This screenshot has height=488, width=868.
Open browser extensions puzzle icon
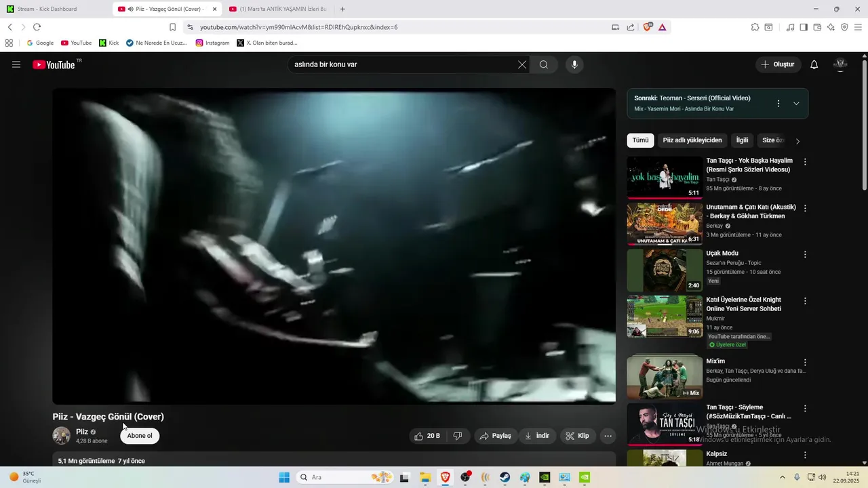click(x=755, y=27)
